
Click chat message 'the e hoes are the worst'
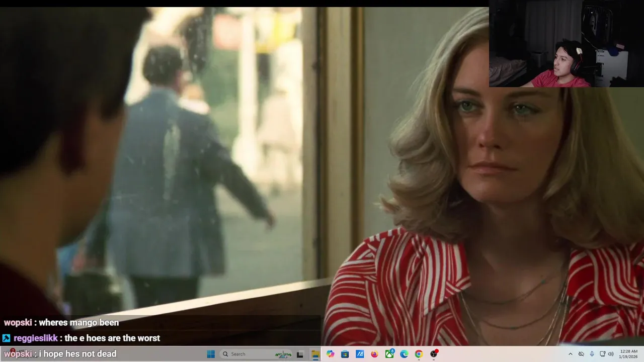pyautogui.click(x=112, y=338)
